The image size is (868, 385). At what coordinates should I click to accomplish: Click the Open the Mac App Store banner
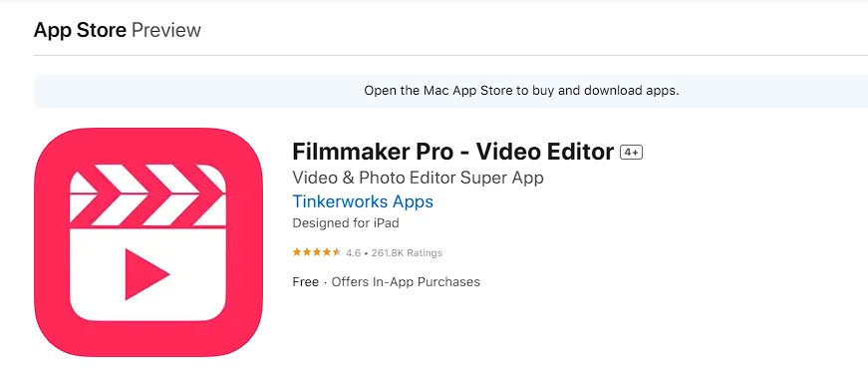450,91
